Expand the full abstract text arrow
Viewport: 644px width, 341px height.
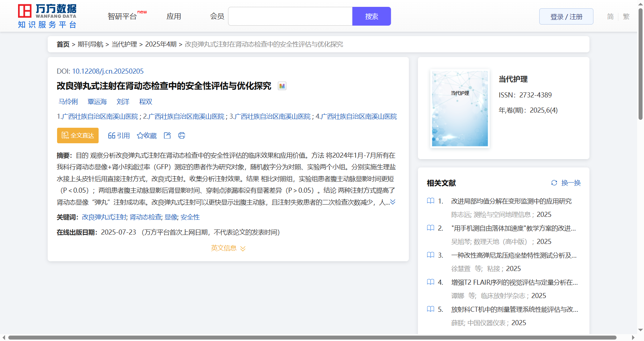click(393, 202)
